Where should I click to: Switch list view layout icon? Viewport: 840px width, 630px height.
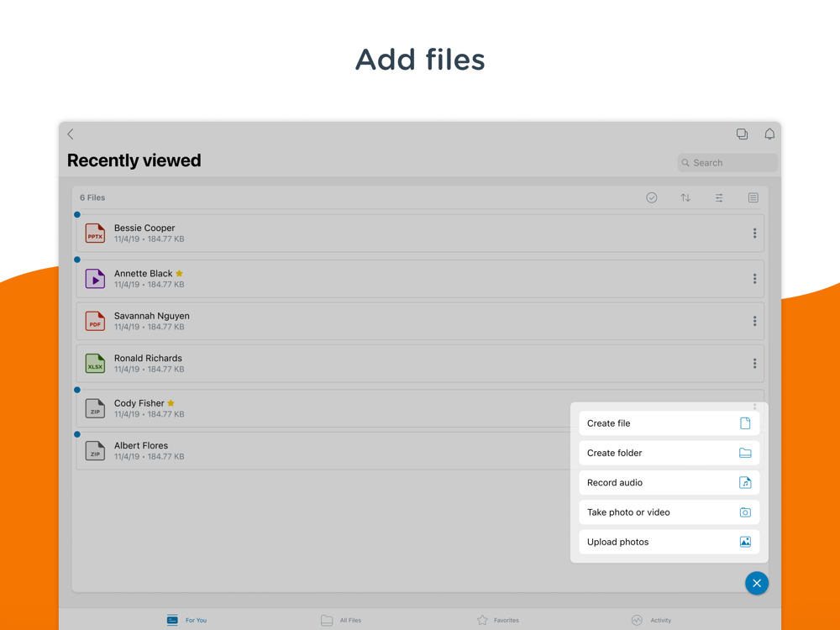tap(753, 197)
